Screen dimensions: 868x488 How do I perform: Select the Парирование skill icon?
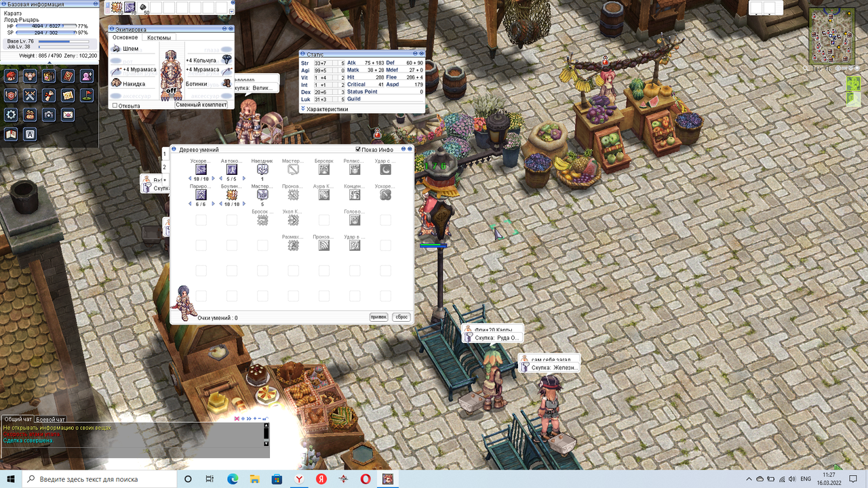point(201,195)
